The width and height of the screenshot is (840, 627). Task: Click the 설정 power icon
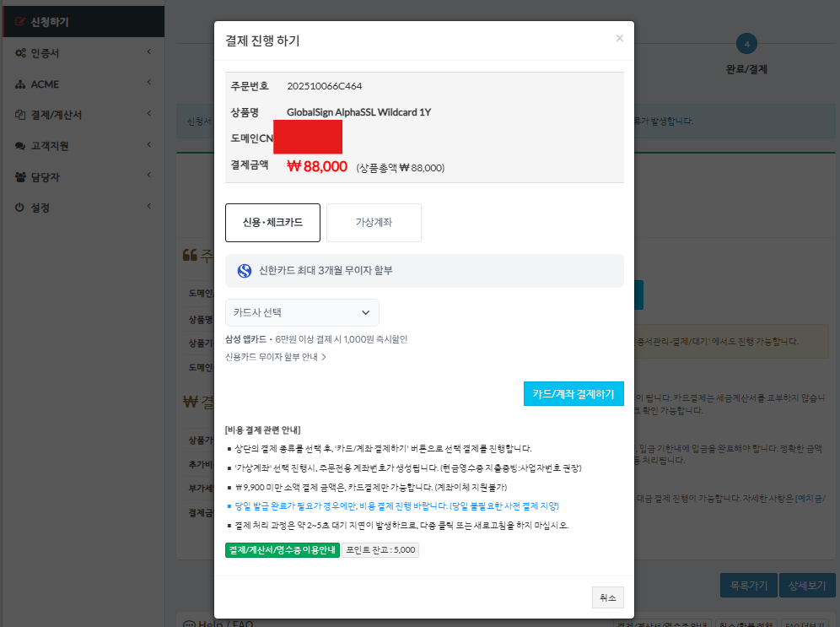pyautogui.click(x=20, y=208)
